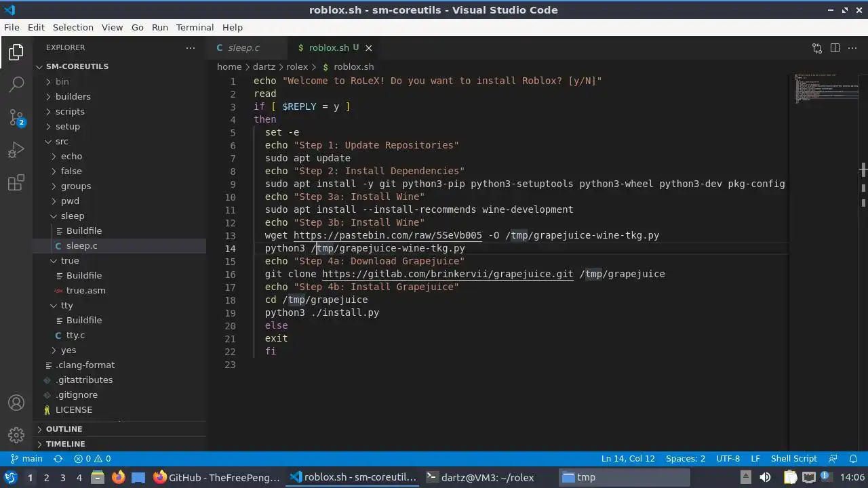Open the Manage gear menu
868x488 pixels.
click(x=16, y=435)
